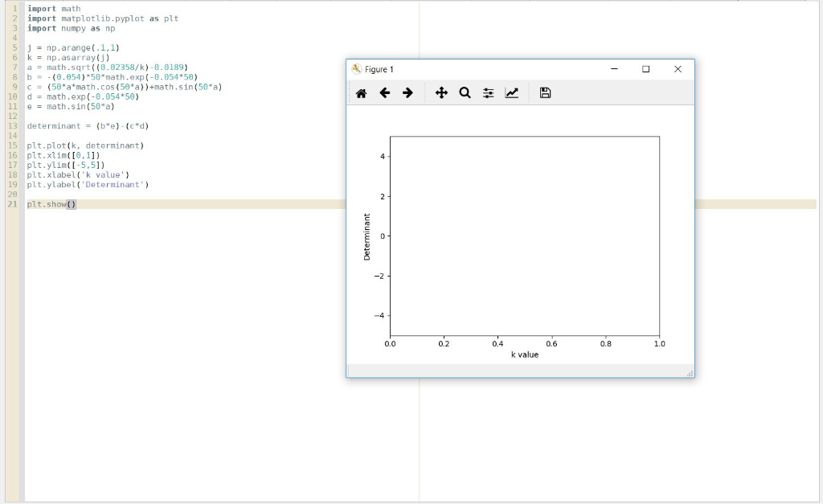Go back to previous plot view
The image size is (823, 504).
point(384,92)
